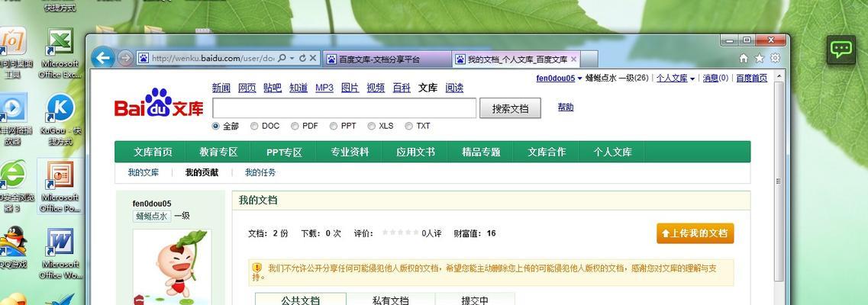Stop loading with the address bar X

[313, 58]
